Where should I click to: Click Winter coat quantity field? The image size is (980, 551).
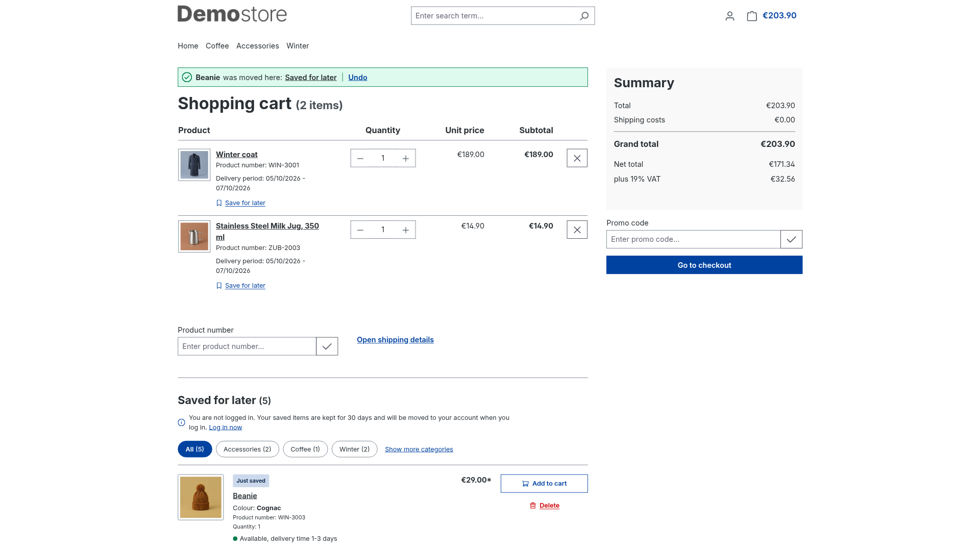[x=383, y=158]
